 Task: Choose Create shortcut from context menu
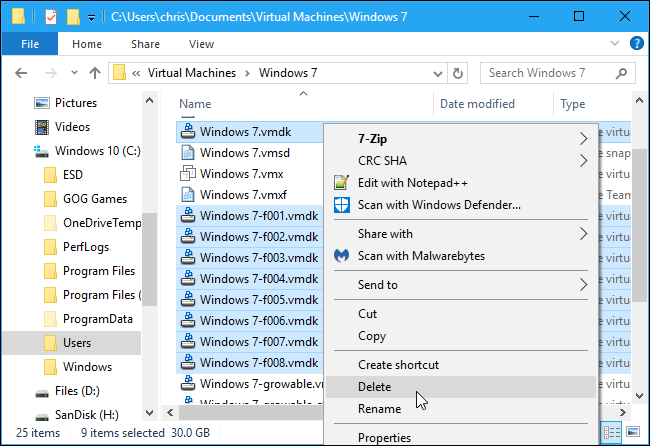coord(461,365)
